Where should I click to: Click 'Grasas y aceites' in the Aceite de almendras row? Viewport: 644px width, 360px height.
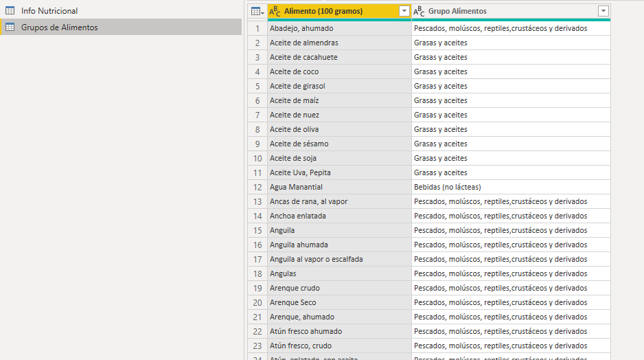click(x=511, y=43)
